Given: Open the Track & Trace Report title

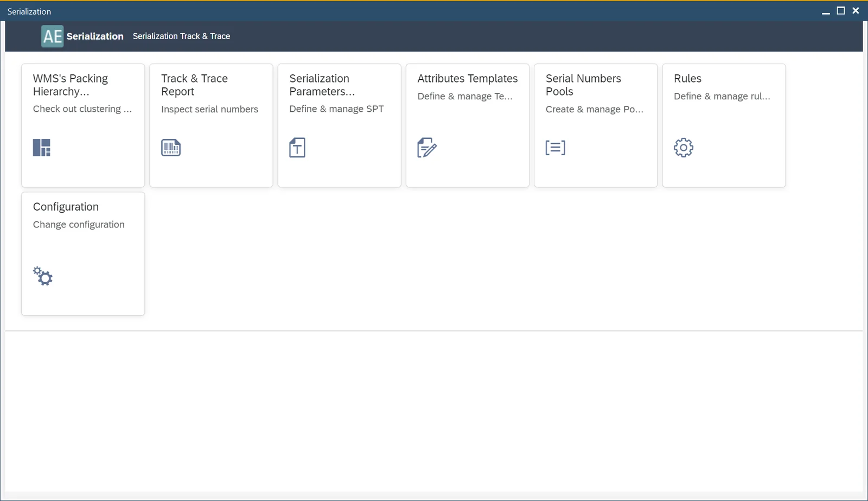Looking at the screenshot, I should [x=194, y=85].
